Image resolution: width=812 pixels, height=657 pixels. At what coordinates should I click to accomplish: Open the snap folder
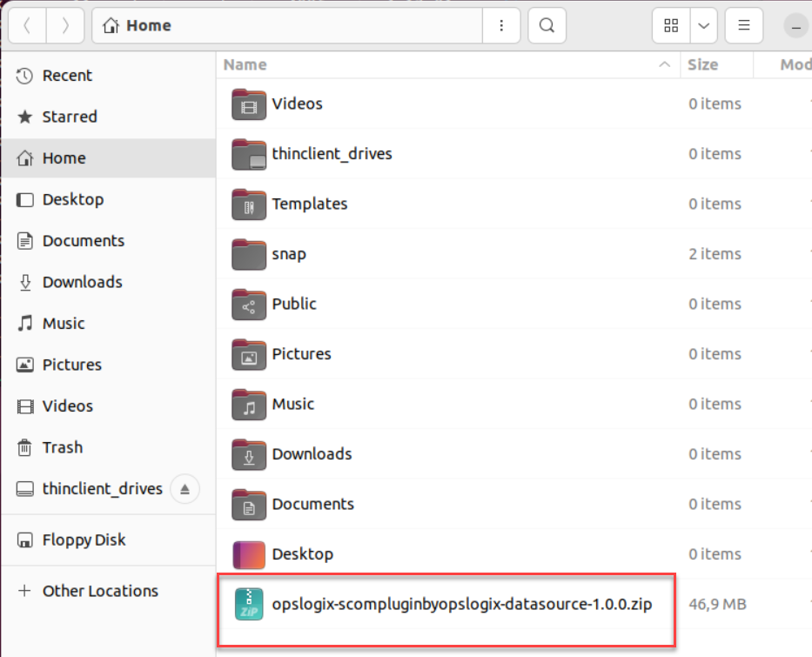click(x=289, y=254)
